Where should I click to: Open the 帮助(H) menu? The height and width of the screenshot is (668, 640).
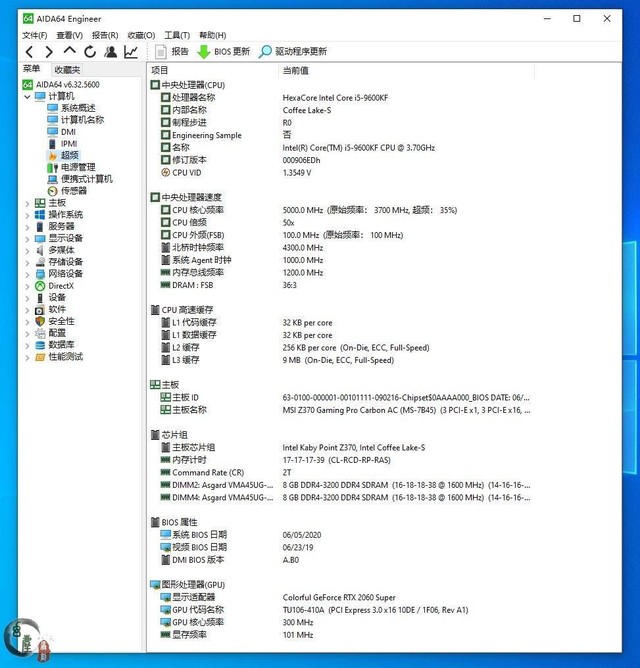coord(213,35)
